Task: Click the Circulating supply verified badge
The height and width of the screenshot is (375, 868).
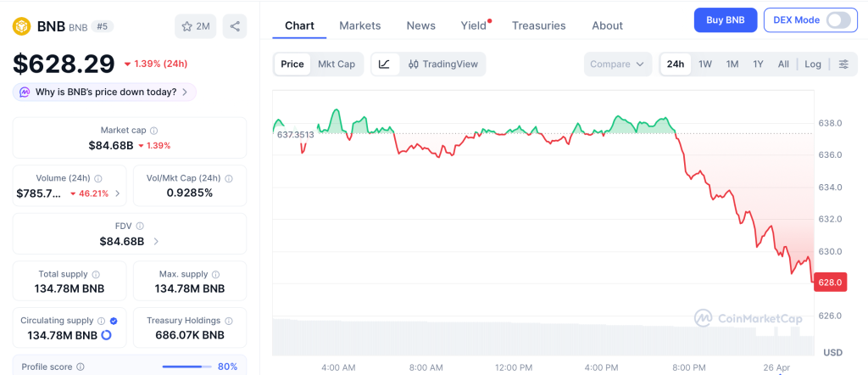Action: click(x=114, y=321)
